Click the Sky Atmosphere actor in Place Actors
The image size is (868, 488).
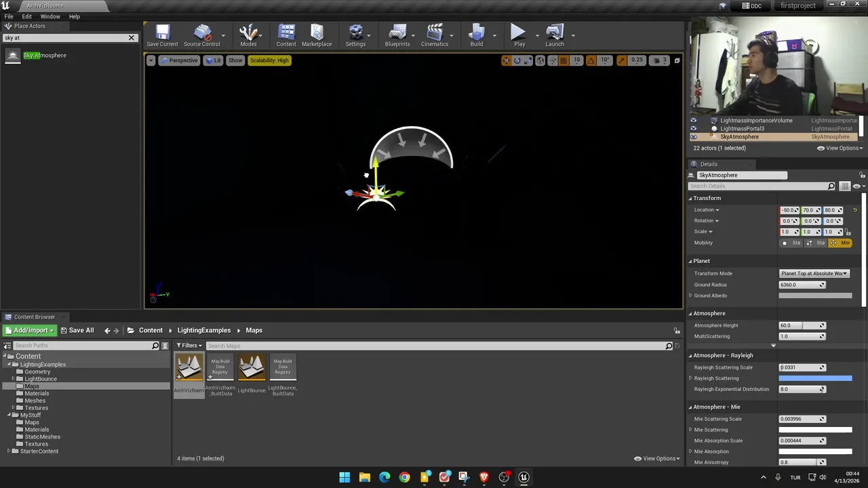(x=45, y=56)
